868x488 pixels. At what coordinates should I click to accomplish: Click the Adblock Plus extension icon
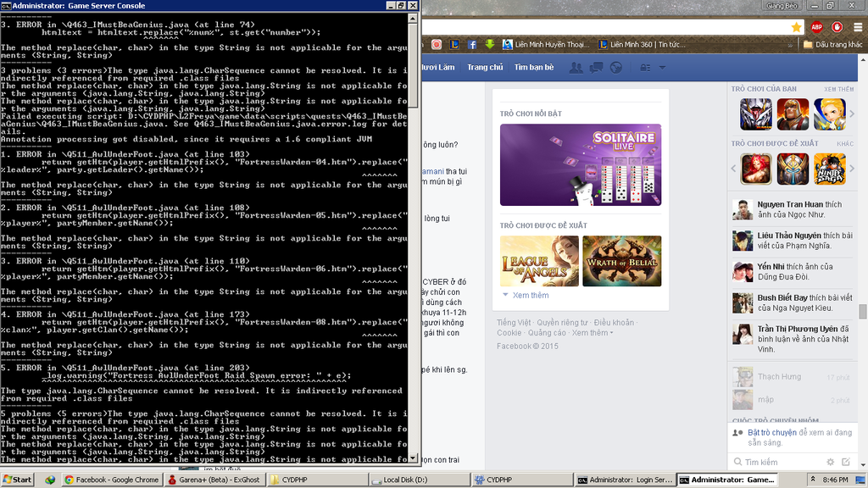click(x=816, y=27)
